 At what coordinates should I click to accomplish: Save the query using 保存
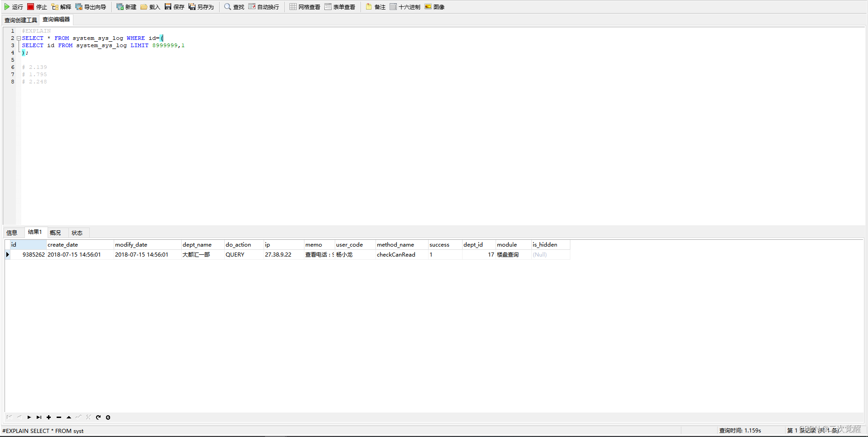coord(174,7)
